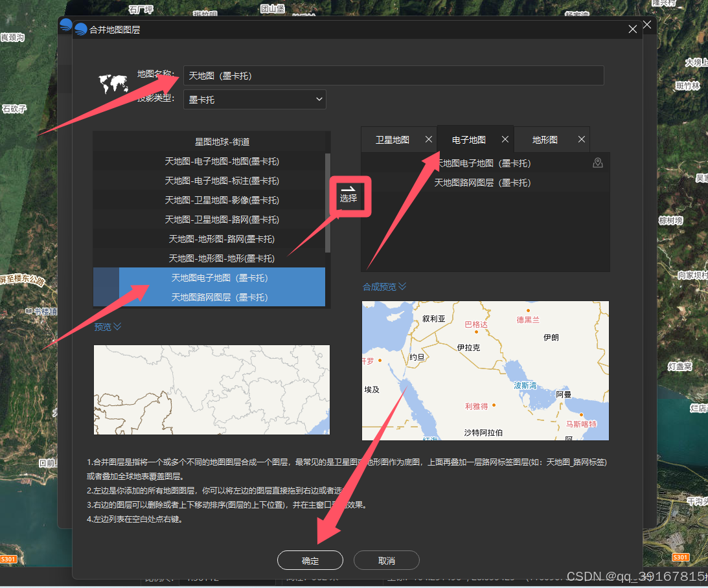Switch to the 卫星地图 tab
The image size is (708, 588).
point(393,140)
